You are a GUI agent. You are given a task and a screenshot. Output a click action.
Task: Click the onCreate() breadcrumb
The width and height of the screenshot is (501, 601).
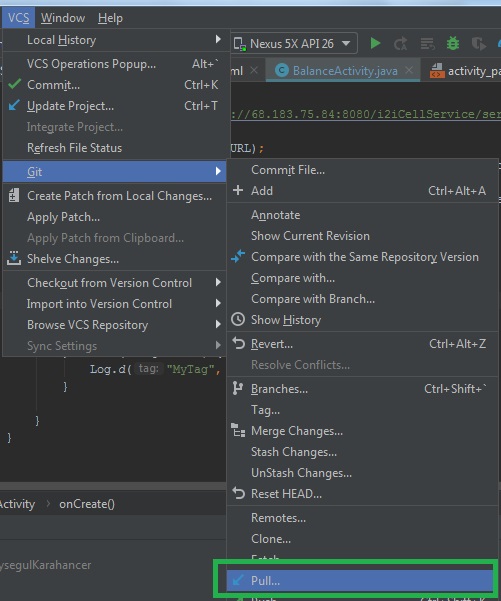point(87,504)
